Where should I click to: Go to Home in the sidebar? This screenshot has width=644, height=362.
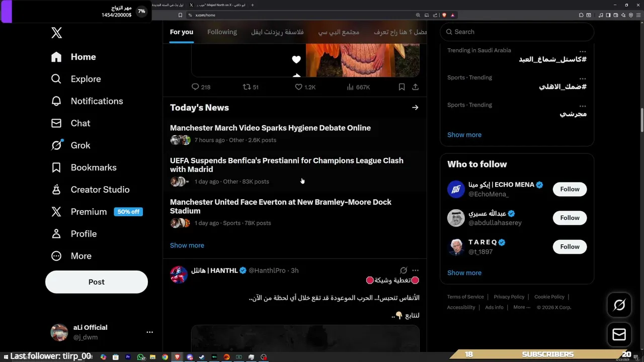73,57
